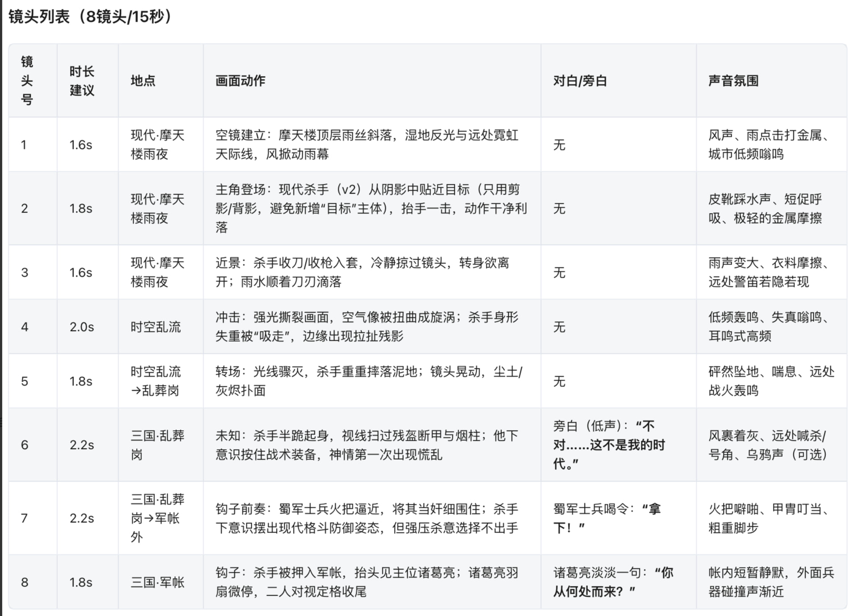
Task: Click '皮靴踩水声' sound cell
Action: (x=765, y=208)
